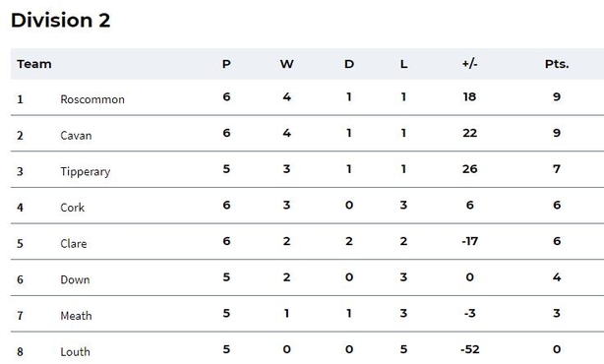Screen dimensions: 604x364
Task: Click the Pts. column header
Action: (x=557, y=64)
